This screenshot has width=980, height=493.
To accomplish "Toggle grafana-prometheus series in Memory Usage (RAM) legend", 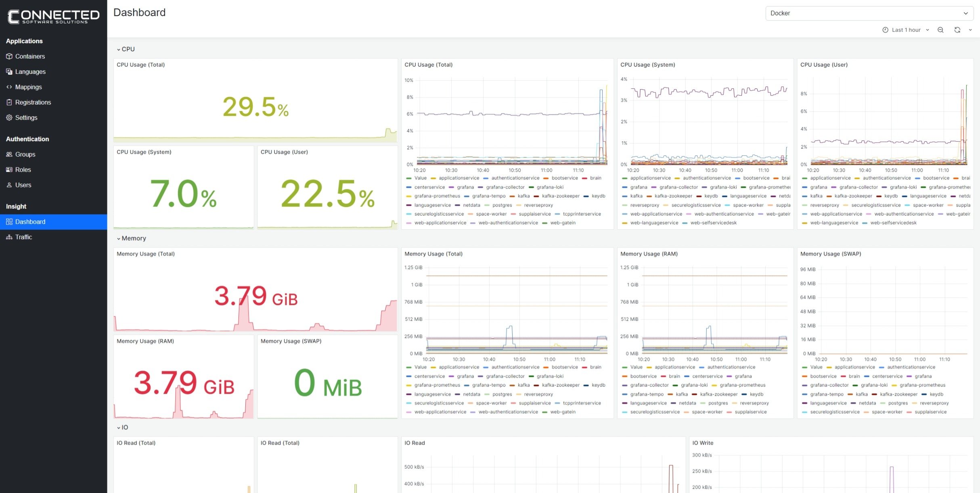I will tap(742, 385).
